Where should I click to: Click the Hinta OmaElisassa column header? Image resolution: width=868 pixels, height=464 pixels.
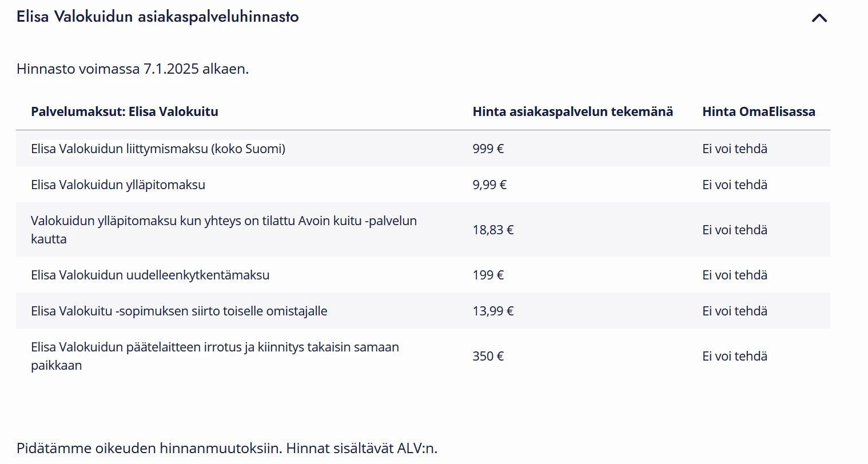758,111
